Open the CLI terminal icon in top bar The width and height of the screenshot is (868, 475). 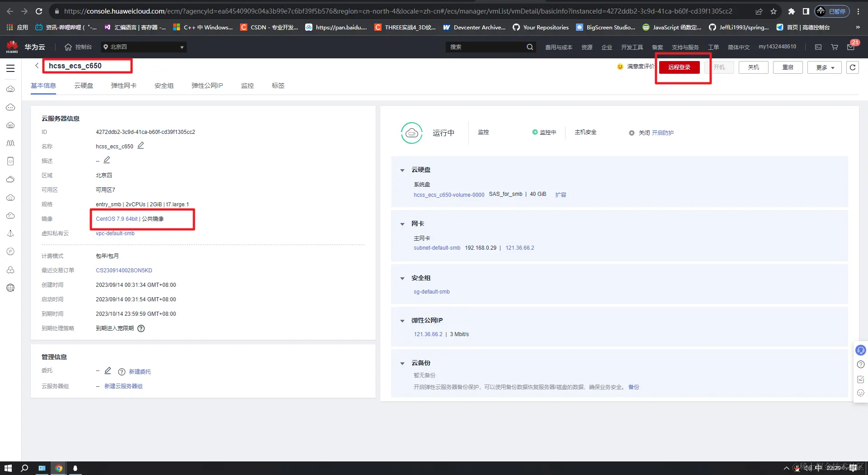[818, 47]
